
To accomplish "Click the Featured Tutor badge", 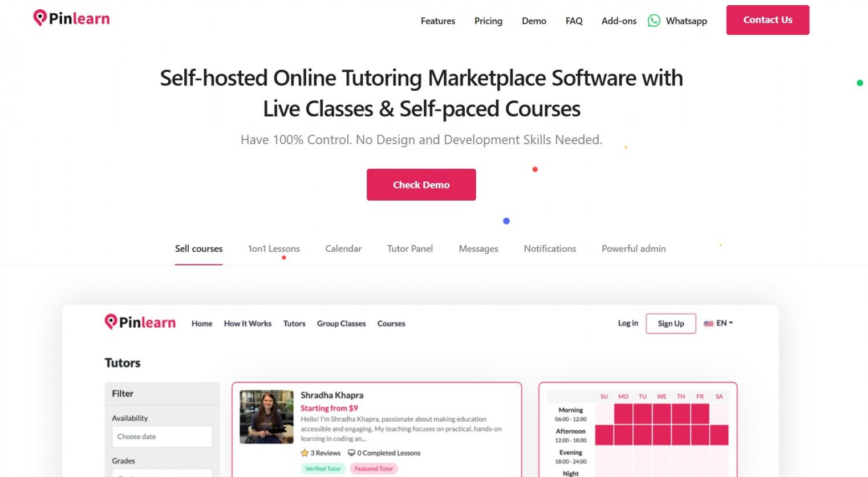I will (374, 469).
